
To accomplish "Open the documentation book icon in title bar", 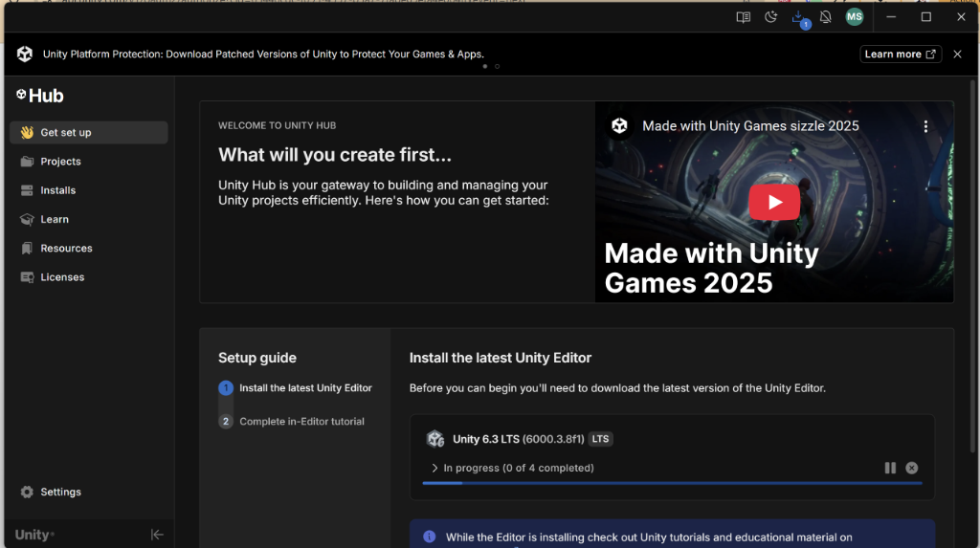I will click(743, 17).
